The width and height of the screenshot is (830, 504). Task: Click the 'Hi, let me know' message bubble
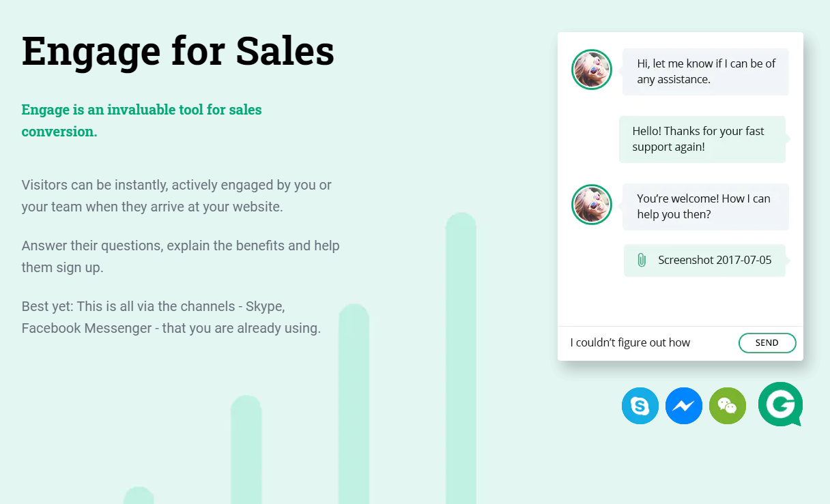pyautogui.click(x=706, y=72)
